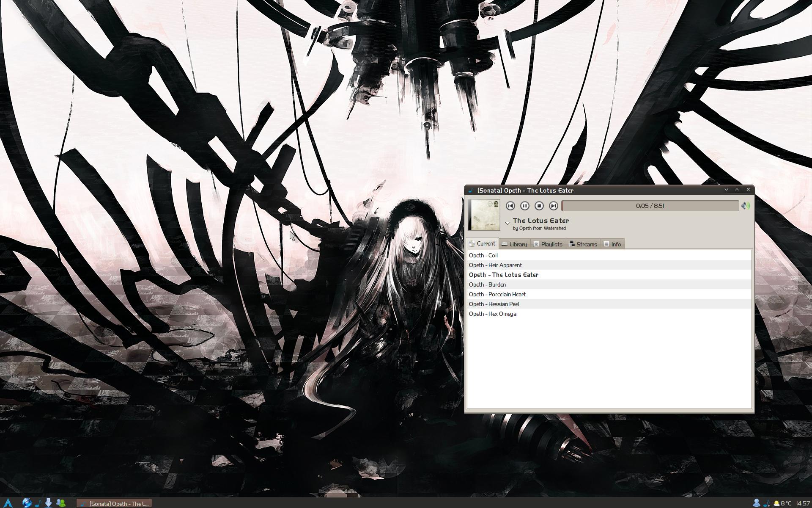812x508 pixels.
Task: Click the music note icon in Sonata's title bar
Action: coord(471,190)
